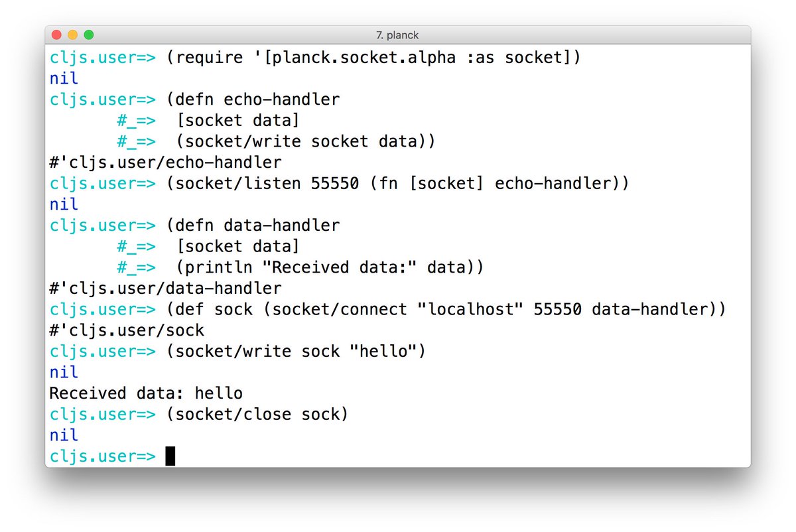The width and height of the screenshot is (796, 532).
Task: Click '(socket/write socket data))' line
Action: (x=306, y=141)
